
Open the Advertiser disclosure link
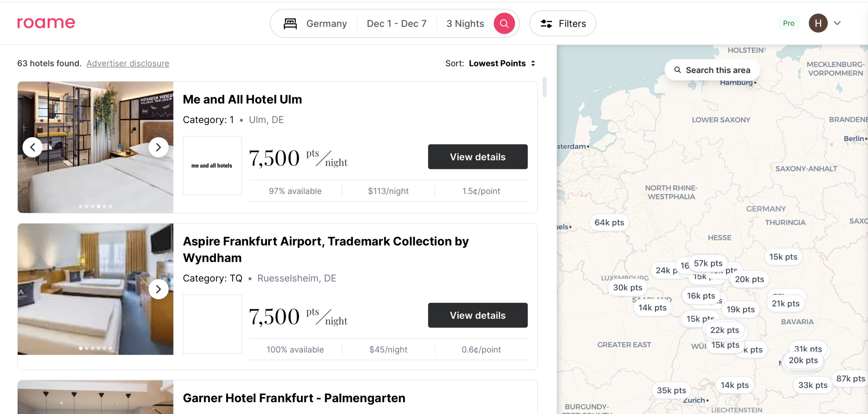[128, 63]
